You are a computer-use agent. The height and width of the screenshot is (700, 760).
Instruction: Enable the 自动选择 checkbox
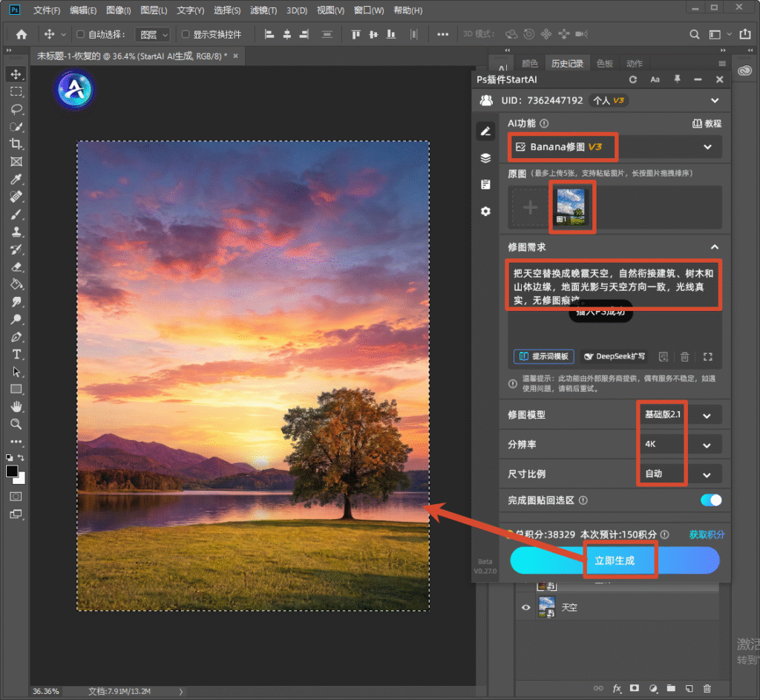(81, 34)
